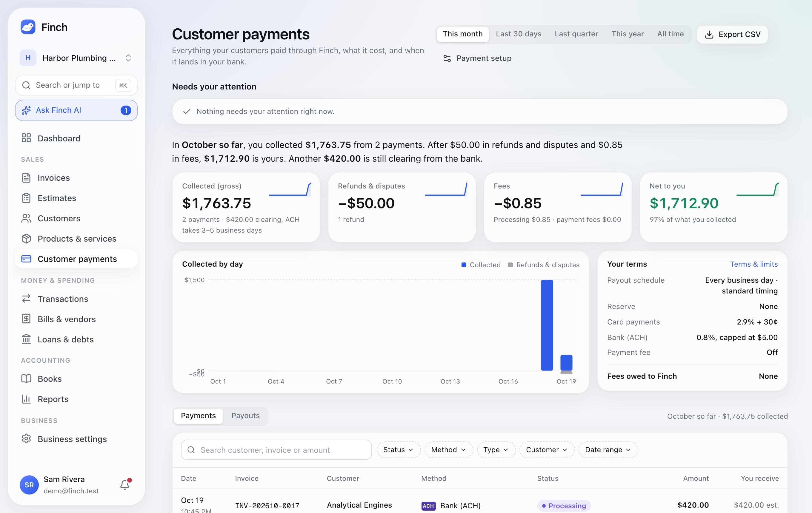Click the Harbor Plumbing H avatar
This screenshot has width=812, height=513.
pyautogui.click(x=28, y=58)
